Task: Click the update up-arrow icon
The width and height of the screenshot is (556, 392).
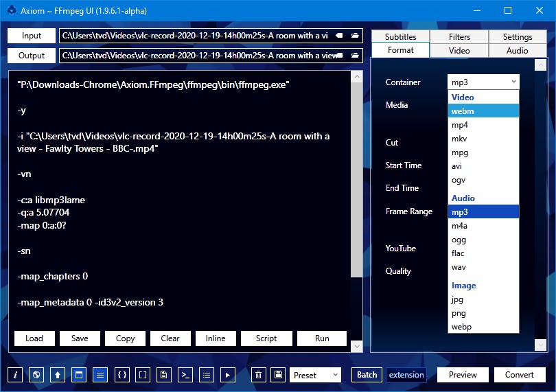Action: [58, 375]
